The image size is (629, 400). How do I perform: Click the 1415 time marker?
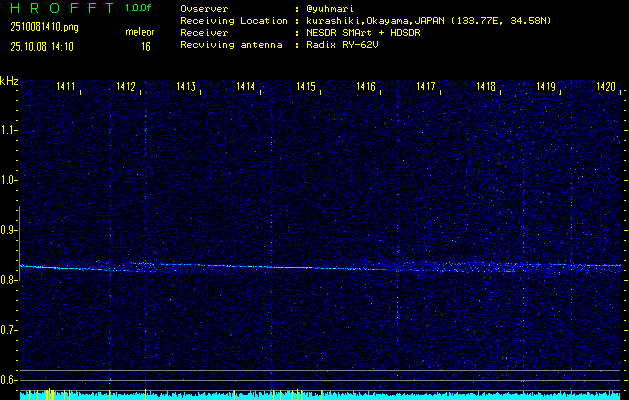pos(306,88)
